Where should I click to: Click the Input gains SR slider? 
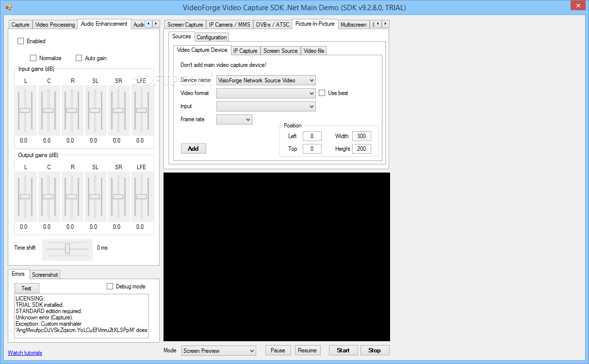tap(118, 111)
